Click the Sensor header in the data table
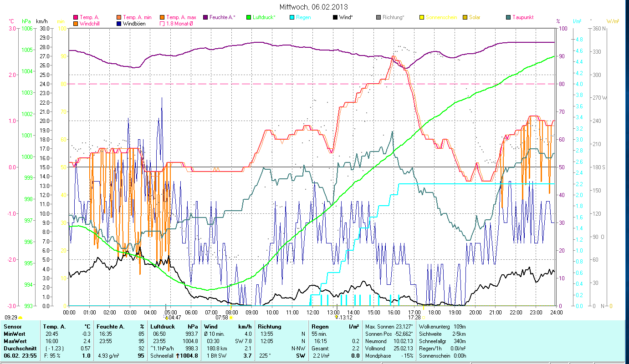The height and width of the screenshot is (364, 629). [x=12, y=327]
